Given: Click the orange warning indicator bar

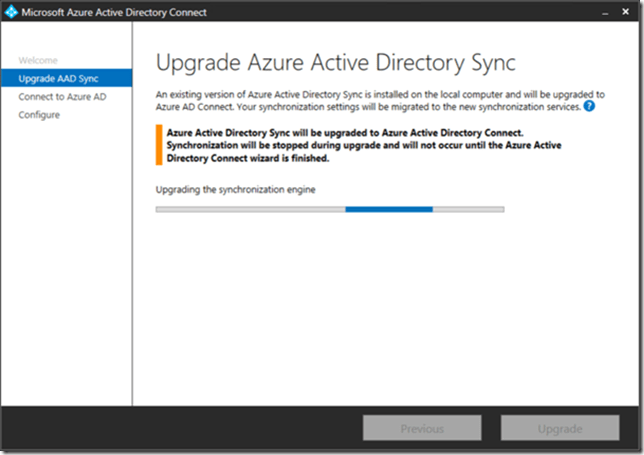Looking at the screenshot, I should pyautogui.click(x=158, y=144).
